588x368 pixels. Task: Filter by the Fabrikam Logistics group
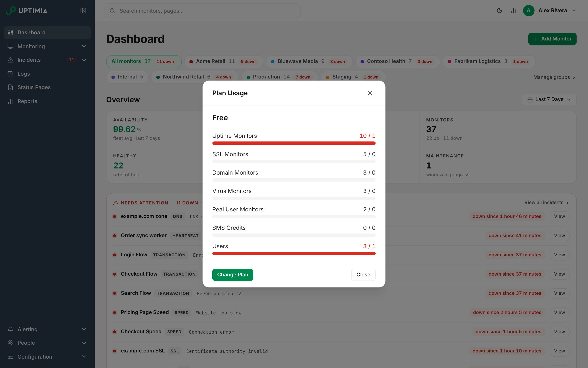(x=489, y=61)
